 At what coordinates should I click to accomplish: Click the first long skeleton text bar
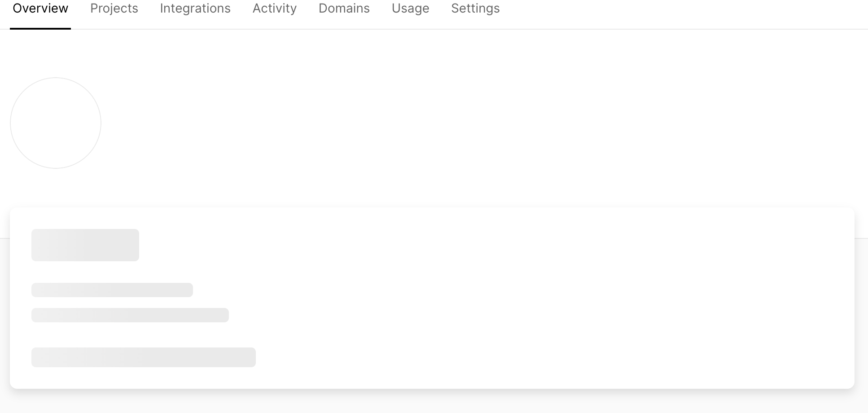coord(112,290)
